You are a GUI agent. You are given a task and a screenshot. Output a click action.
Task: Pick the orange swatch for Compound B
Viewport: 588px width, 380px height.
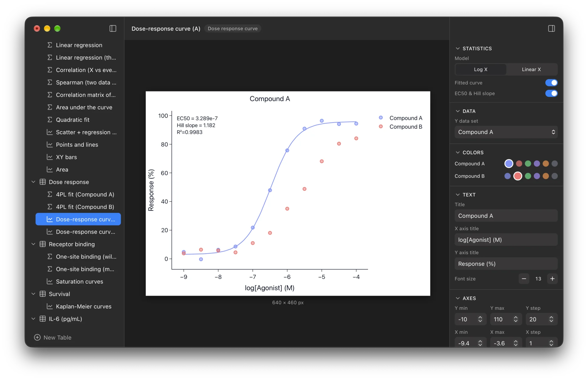pyautogui.click(x=546, y=176)
